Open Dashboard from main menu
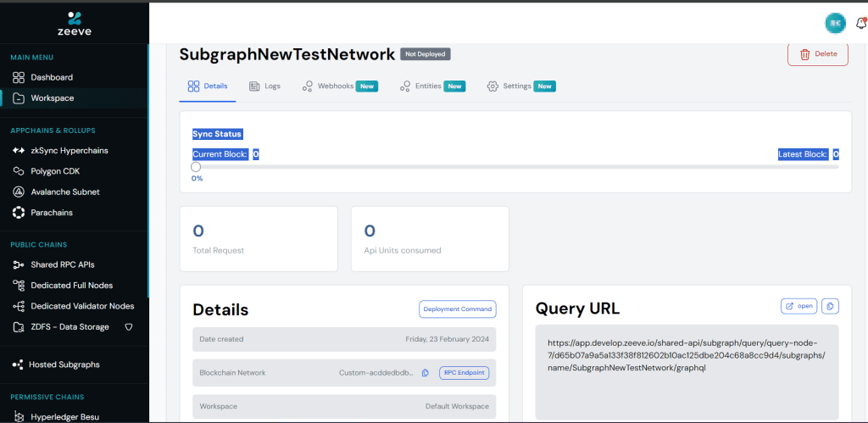This screenshot has width=868, height=423. (52, 77)
